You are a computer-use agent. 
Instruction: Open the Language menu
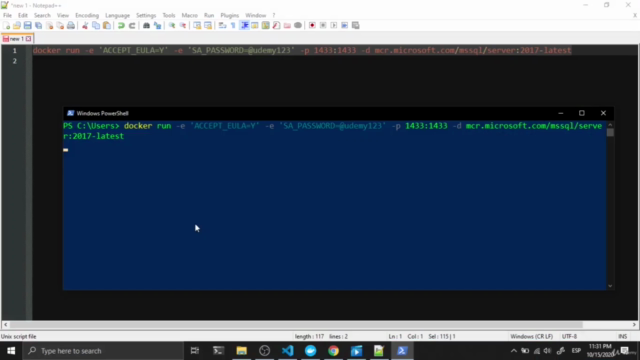pos(117,15)
